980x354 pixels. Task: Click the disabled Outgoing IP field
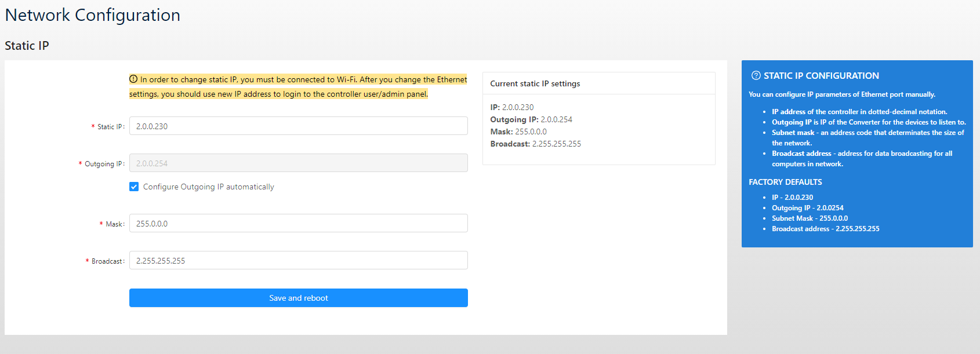pyautogui.click(x=298, y=163)
